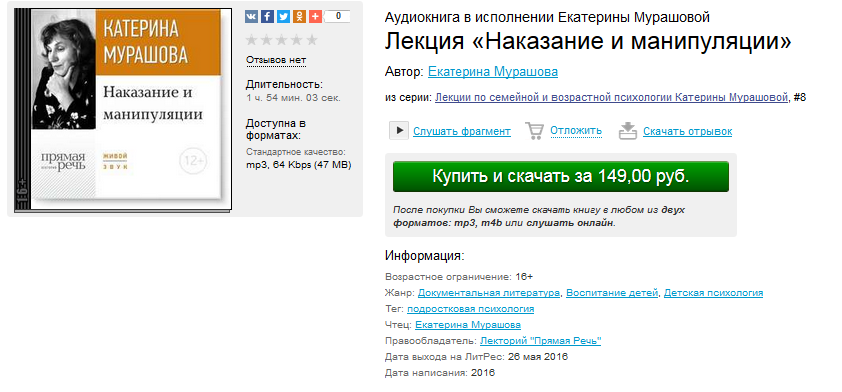Open 'Слушать фрагмент' link
The image size is (842, 392).
(462, 131)
